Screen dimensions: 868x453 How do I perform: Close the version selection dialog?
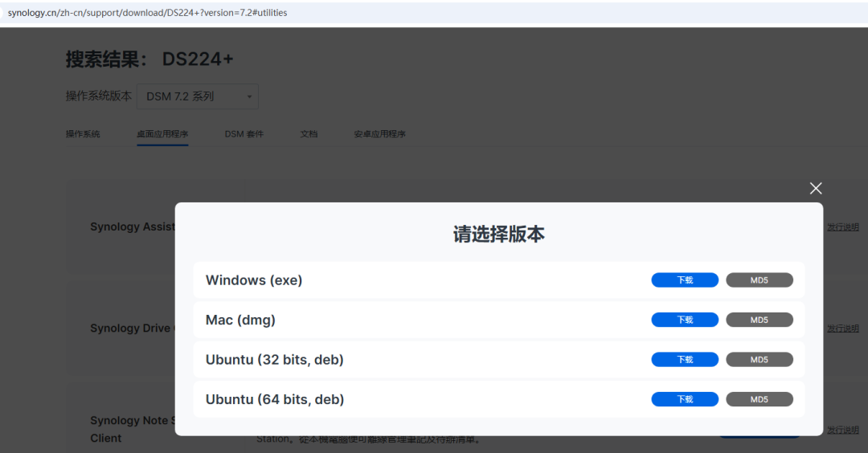pos(816,189)
